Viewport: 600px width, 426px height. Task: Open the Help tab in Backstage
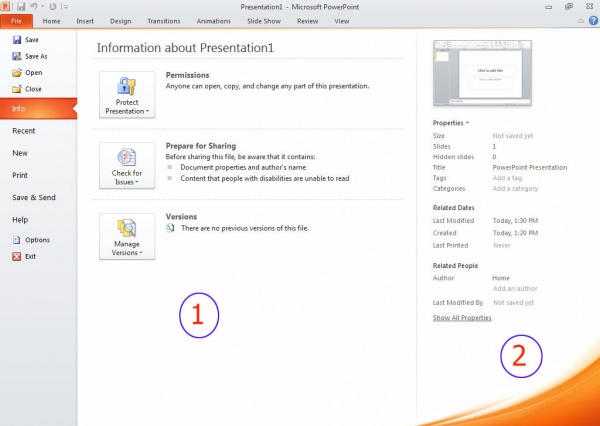[20, 220]
